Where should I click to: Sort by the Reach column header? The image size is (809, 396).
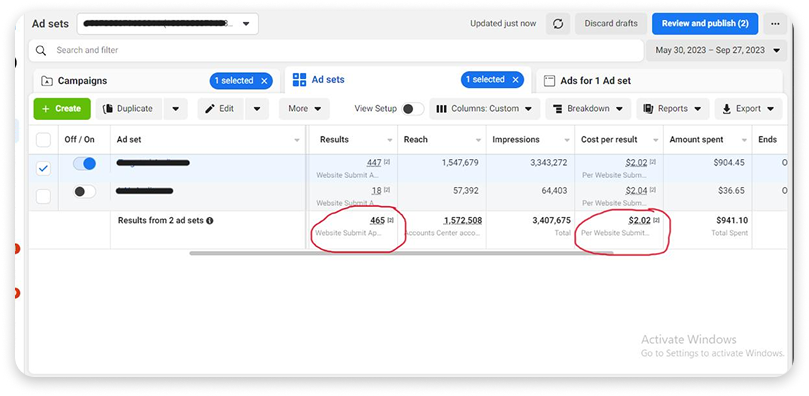pos(442,140)
